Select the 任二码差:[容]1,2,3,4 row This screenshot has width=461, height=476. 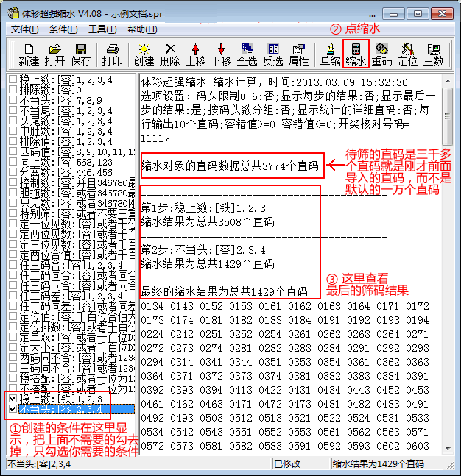coord(71,296)
